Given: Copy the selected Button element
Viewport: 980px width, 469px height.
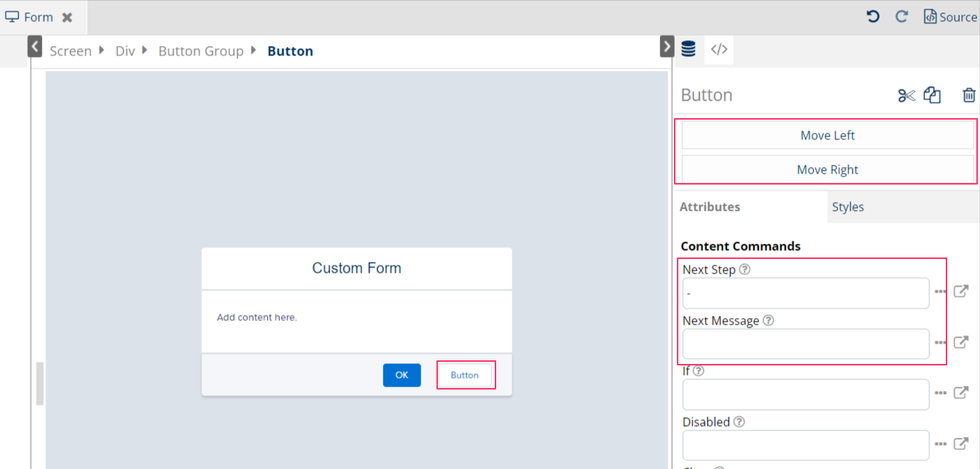Looking at the screenshot, I should 932,96.
